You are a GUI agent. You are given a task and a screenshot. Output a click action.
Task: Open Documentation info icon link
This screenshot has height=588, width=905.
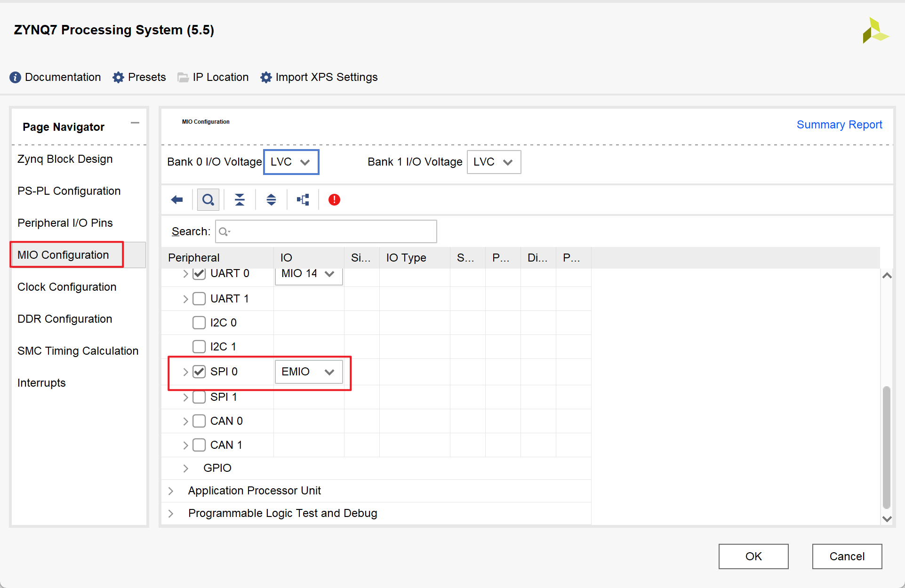click(x=55, y=77)
